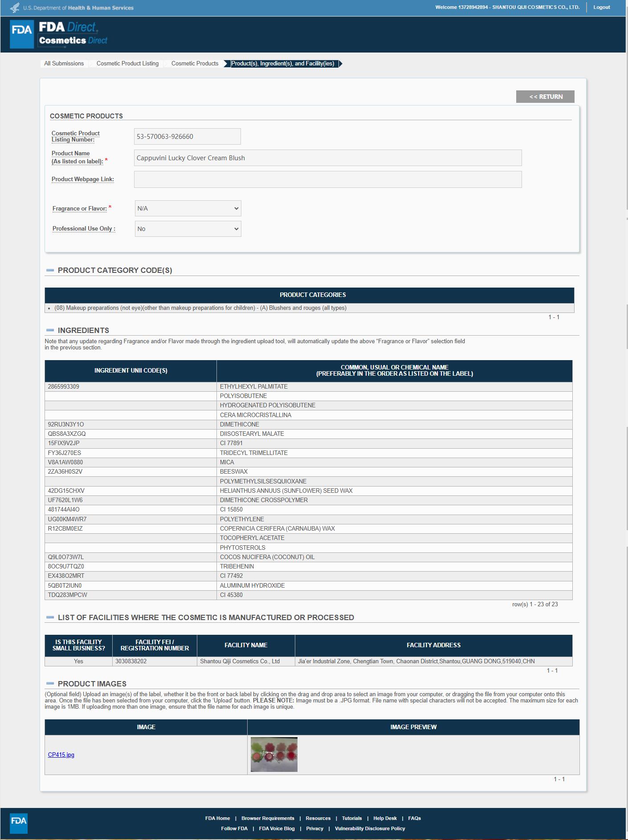This screenshot has height=840, width=628.
Task: Click the Product Name input field
Action: (x=327, y=158)
